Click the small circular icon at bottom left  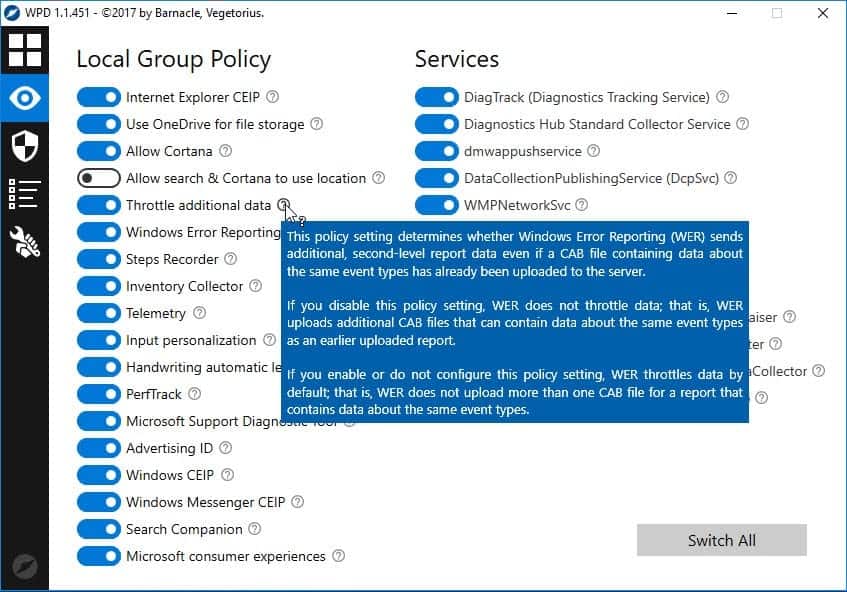coord(24,566)
